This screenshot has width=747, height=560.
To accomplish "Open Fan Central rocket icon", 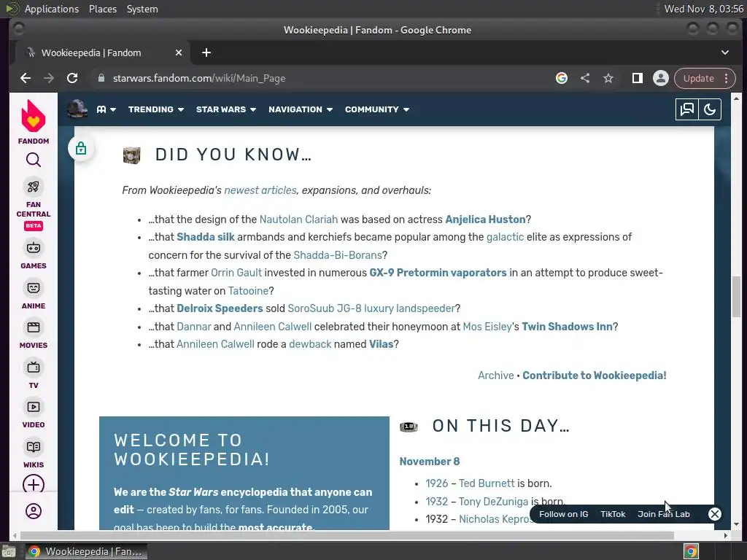I will coord(34,187).
